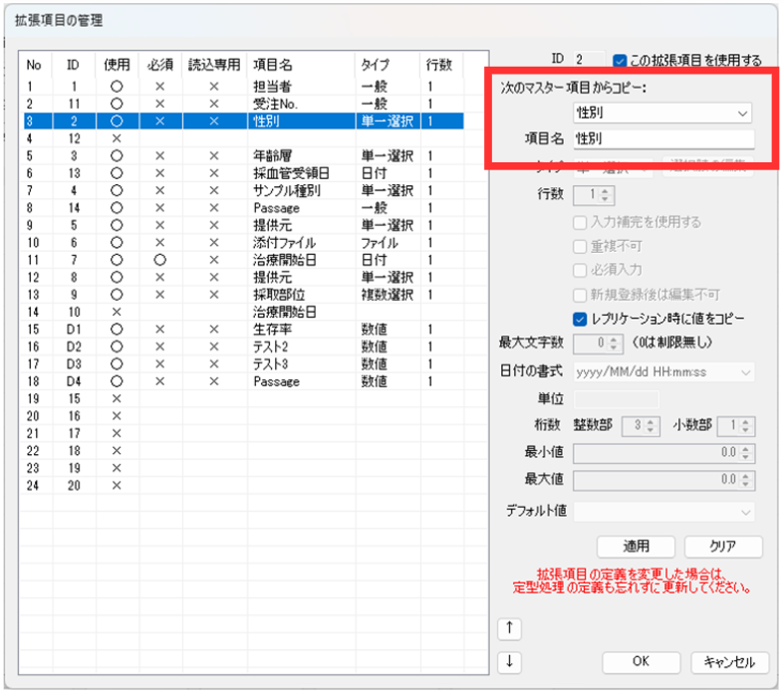The height and width of the screenshot is (695, 784).
Task: Toggle この拡張項目を使用する checkbox
Action: tap(621, 60)
